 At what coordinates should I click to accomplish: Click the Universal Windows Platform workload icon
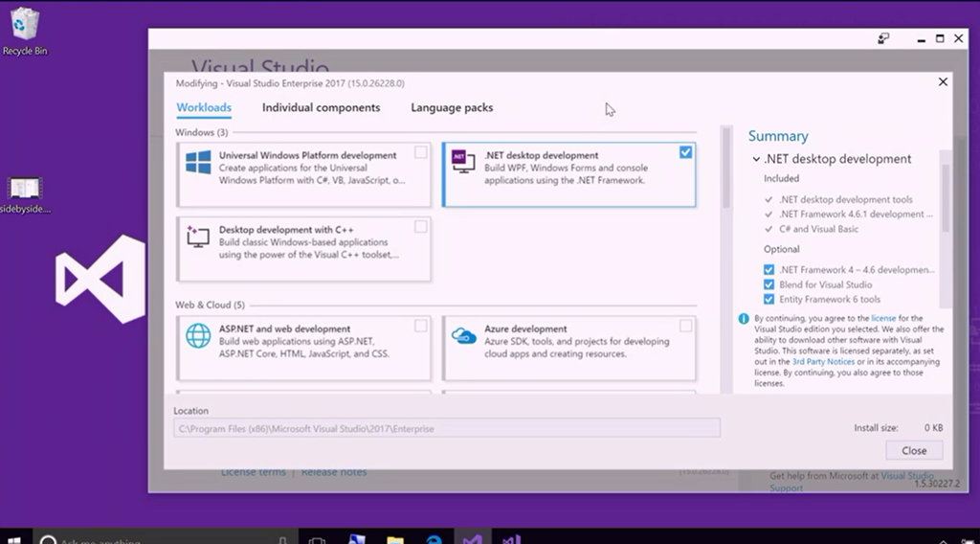point(198,163)
